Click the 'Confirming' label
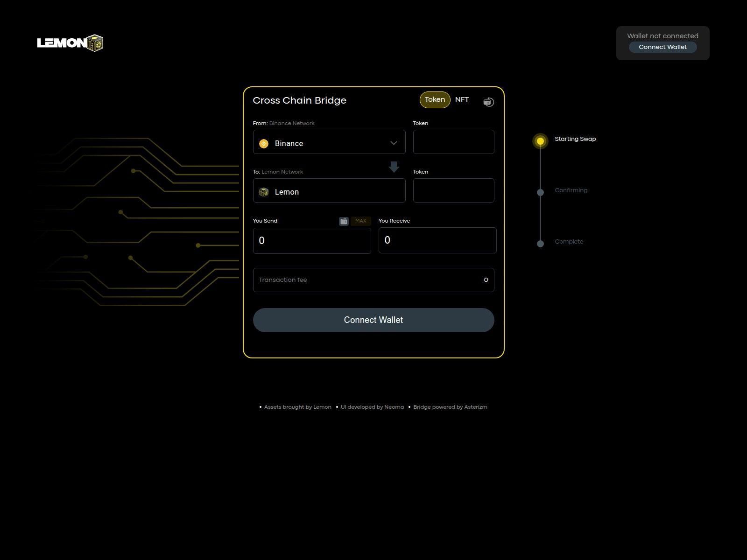Image resolution: width=747 pixels, height=560 pixels. (571, 190)
